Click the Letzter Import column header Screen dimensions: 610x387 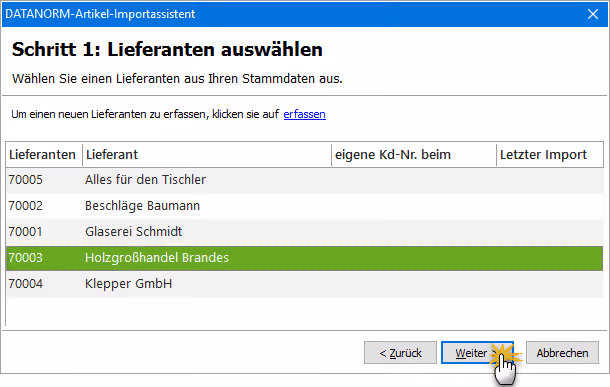coord(550,155)
